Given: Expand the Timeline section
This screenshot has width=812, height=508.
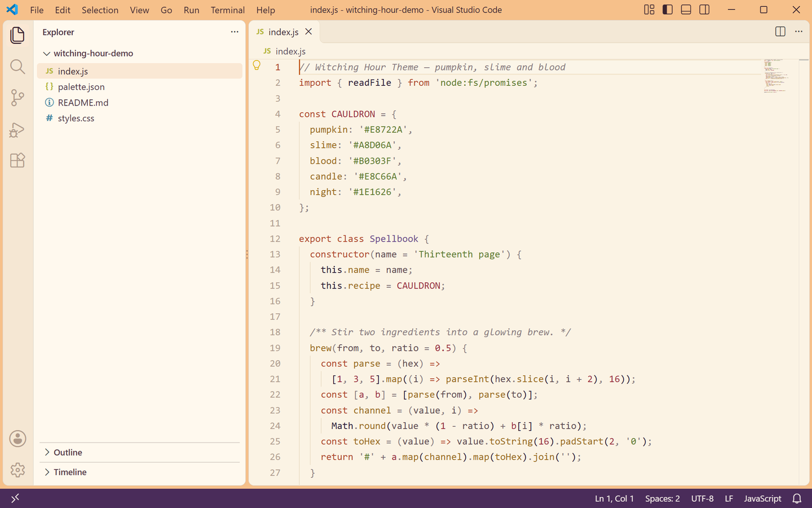Looking at the screenshot, I should click(x=141, y=472).
